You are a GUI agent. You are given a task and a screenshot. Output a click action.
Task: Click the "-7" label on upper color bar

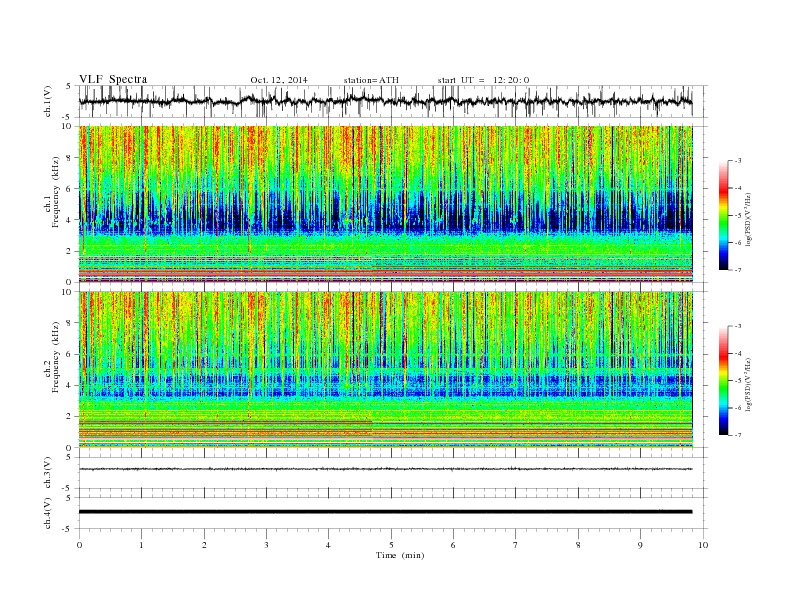pos(737,270)
